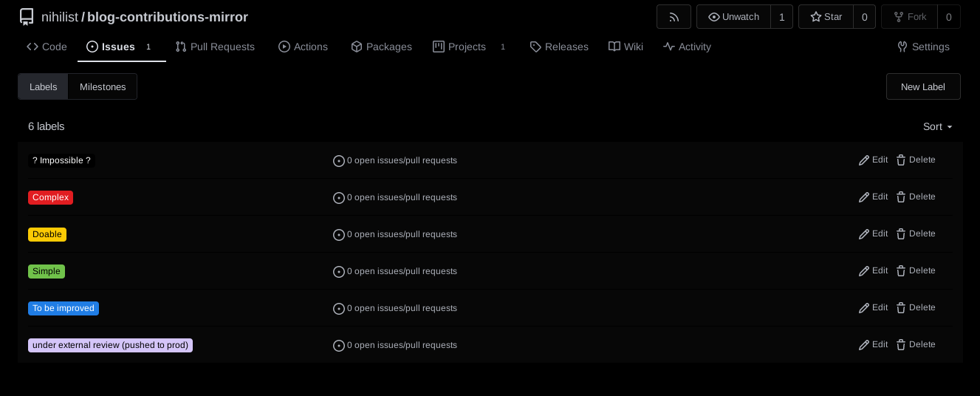The height and width of the screenshot is (396, 980).
Task: Click the watchers count number
Action: click(781, 17)
